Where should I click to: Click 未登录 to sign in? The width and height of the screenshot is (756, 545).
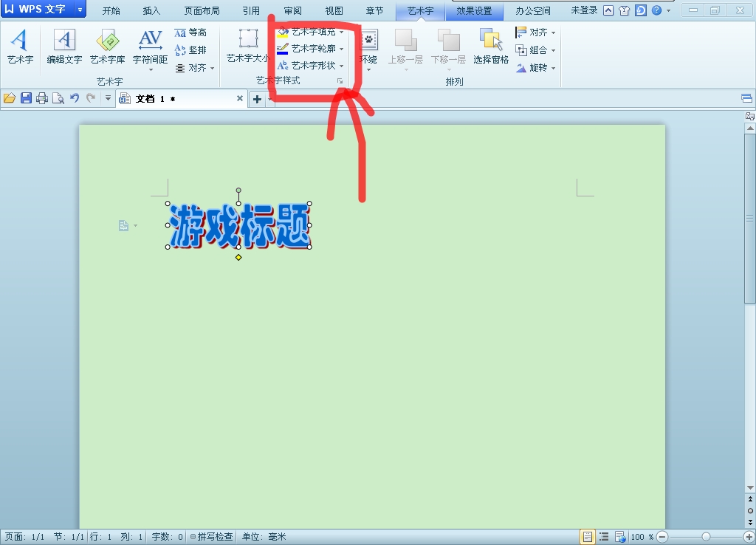pos(585,10)
